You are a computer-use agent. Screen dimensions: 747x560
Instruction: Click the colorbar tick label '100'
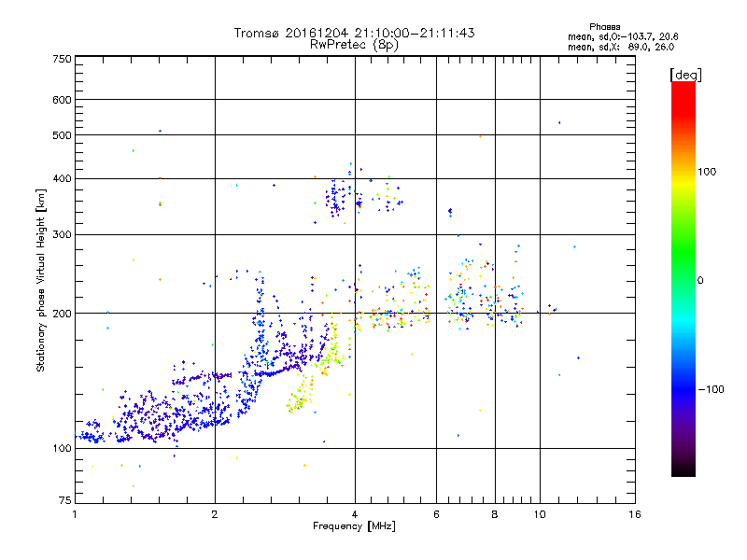(707, 172)
